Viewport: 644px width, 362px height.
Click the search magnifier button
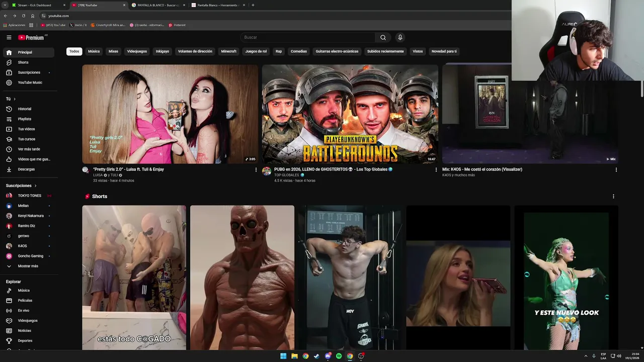point(383,37)
